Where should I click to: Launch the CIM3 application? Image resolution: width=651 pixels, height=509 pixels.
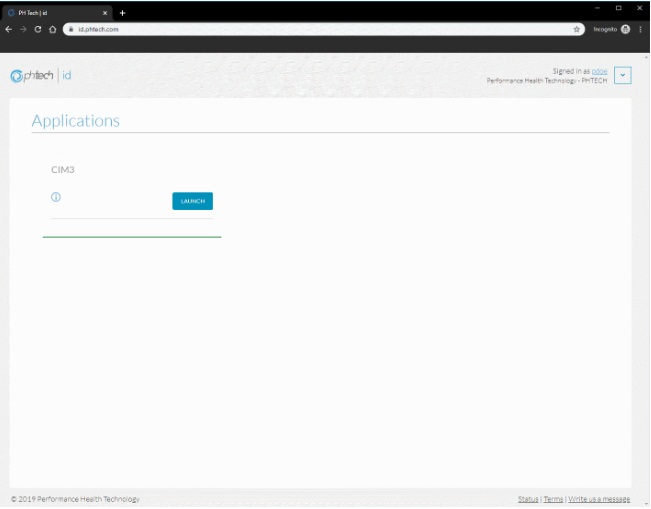192,201
